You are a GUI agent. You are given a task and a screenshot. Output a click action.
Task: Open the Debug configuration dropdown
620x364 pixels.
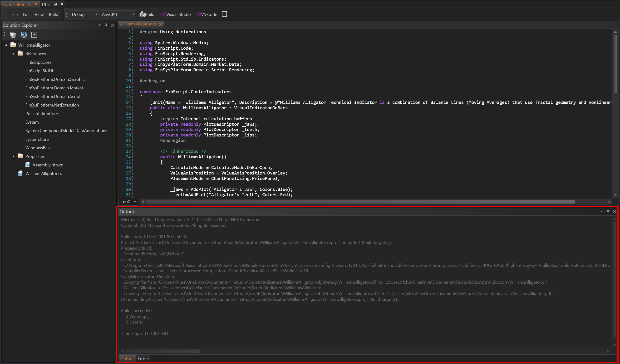85,14
